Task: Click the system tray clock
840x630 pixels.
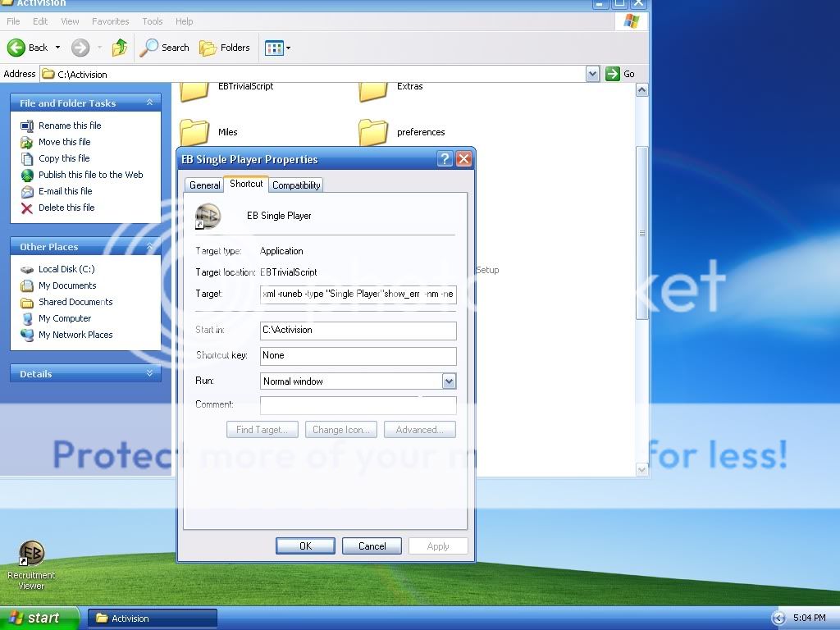Action: [809, 619]
